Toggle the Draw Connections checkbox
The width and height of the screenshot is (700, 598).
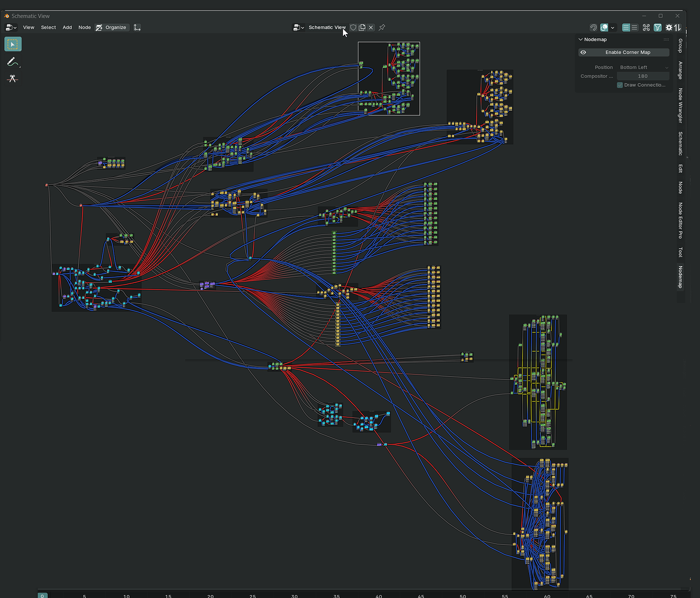(x=620, y=86)
